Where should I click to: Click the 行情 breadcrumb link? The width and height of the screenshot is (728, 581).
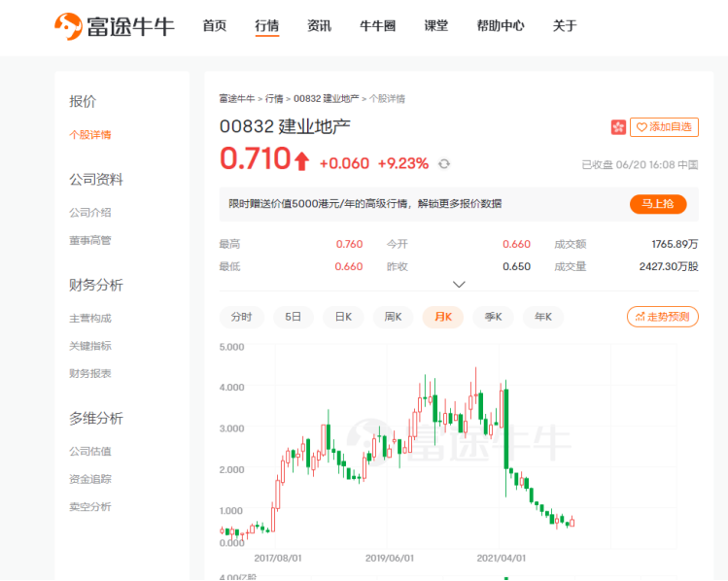(x=274, y=98)
